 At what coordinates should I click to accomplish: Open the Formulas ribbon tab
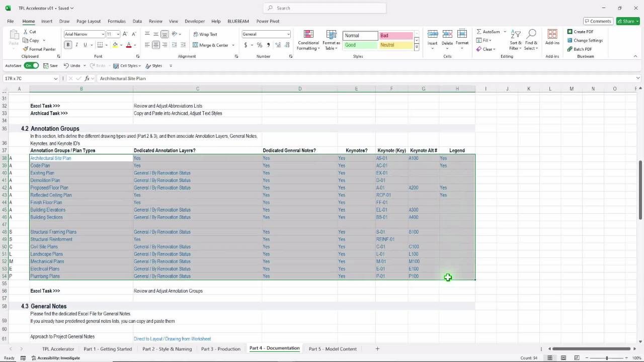click(x=117, y=21)
